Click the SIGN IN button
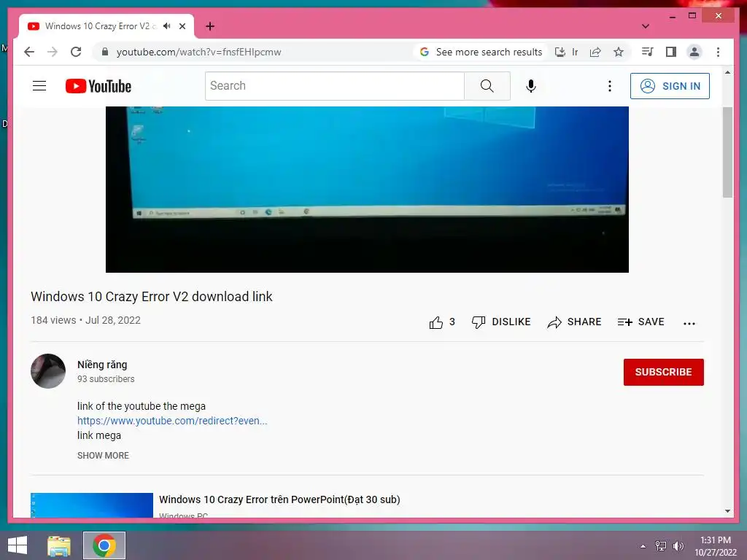 coord(670,86)
